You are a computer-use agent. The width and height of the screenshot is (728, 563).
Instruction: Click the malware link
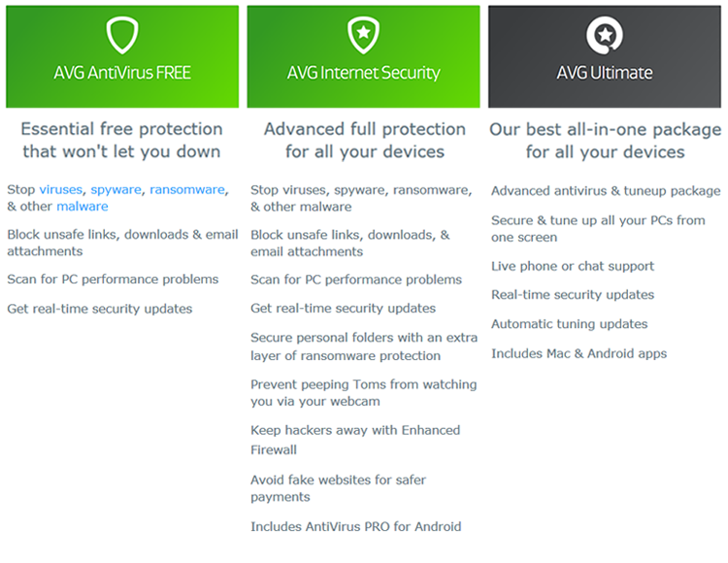(83, 207)
